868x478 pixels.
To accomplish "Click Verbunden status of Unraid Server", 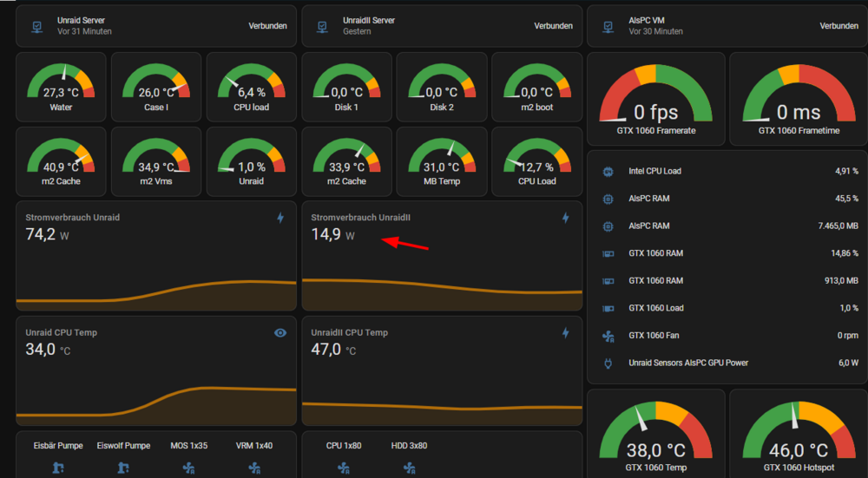I will tap(268, 26).
